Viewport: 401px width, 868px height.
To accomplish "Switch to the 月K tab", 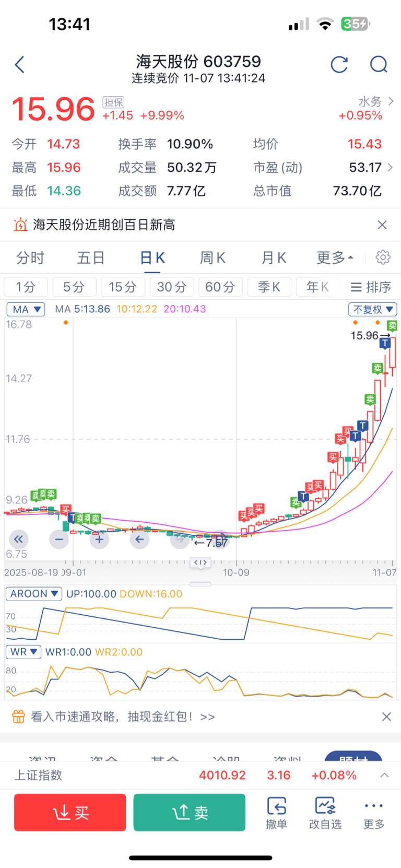I will click(x=274, y=257).
